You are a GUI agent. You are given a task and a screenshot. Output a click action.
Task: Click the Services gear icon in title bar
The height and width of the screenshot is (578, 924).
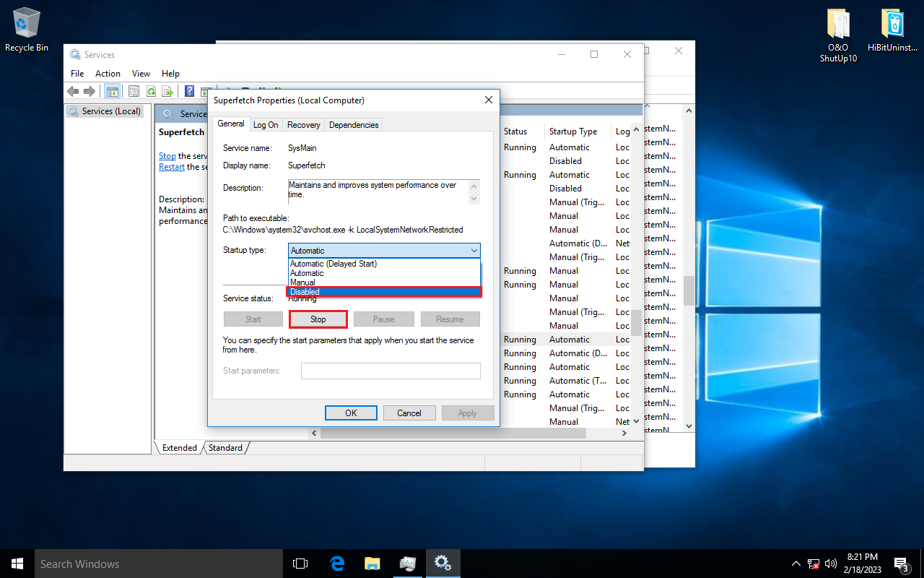click(75, 54)
